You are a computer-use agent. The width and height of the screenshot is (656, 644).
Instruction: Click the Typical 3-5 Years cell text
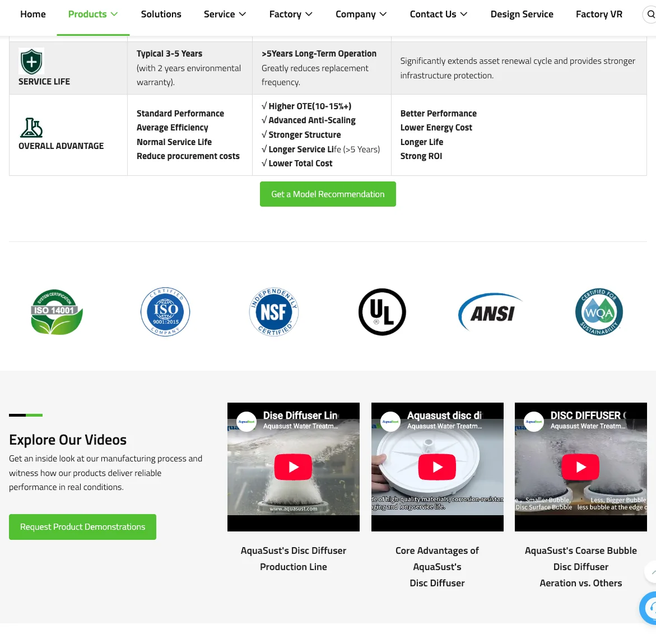click(x=169, y=54)
